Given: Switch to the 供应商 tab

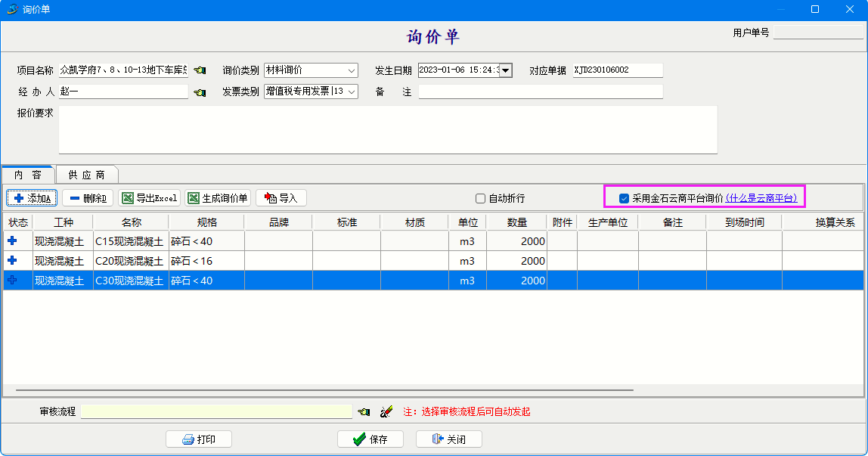Looking at the screenshot, I should pyautogui.click(x=86, y=175).
